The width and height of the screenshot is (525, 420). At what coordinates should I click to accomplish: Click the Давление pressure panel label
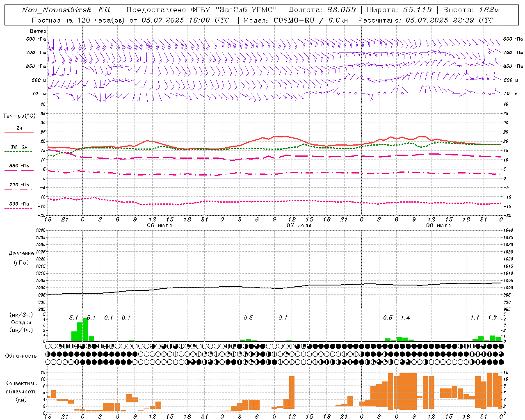pyautogui.click(x=21, y=253)
